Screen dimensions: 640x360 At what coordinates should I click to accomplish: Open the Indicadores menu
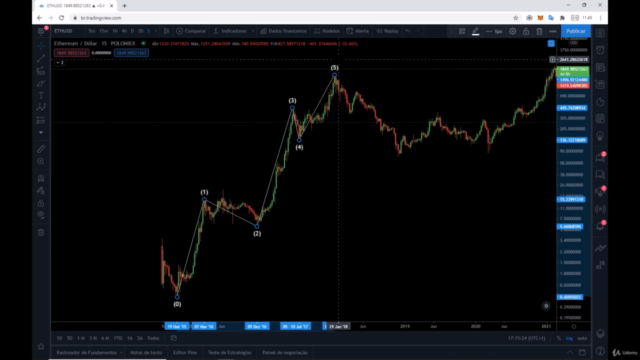coord(231,31)
